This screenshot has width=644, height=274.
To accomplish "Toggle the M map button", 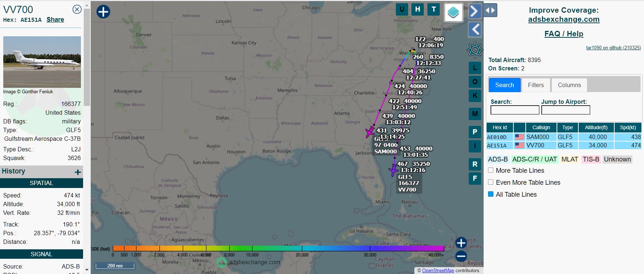I will click(475, 114).
